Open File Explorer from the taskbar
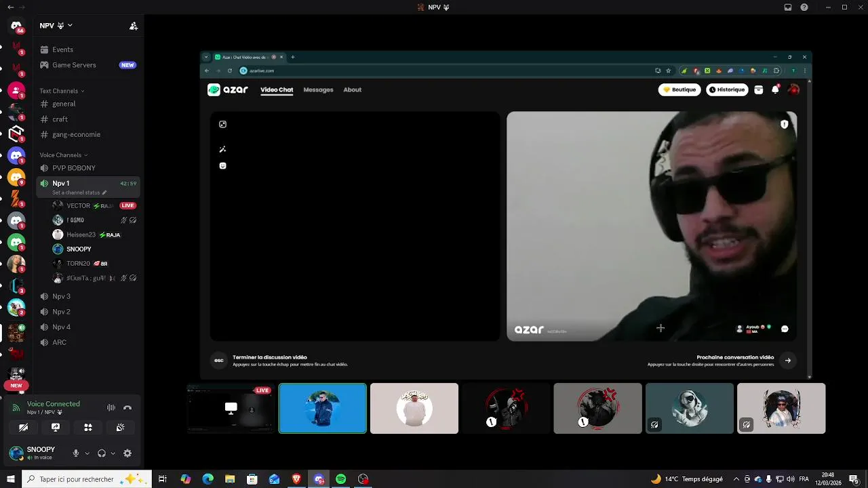Screen dimensions: 868x488 pyautogui.click(x=230, y=479)
